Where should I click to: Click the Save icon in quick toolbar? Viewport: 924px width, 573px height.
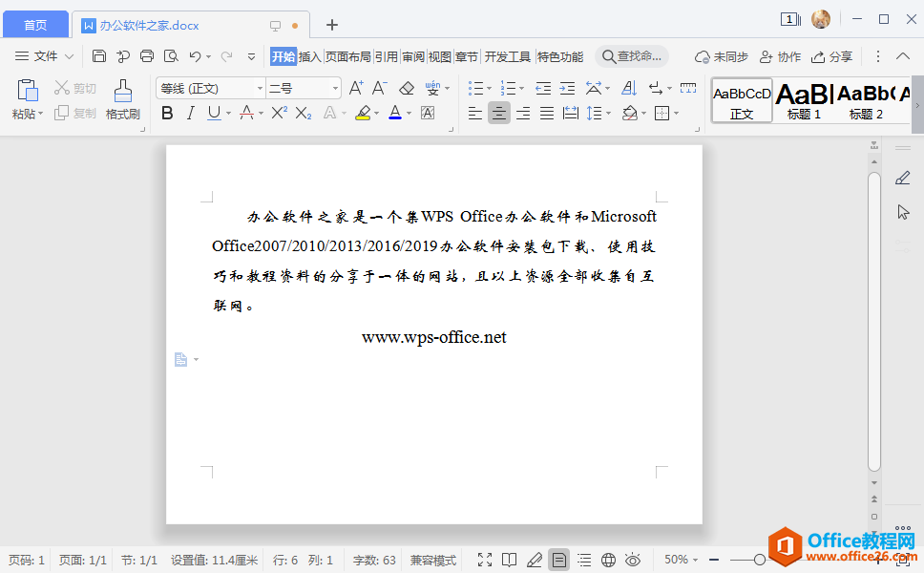pyautogui.click(x=99, y=56)
